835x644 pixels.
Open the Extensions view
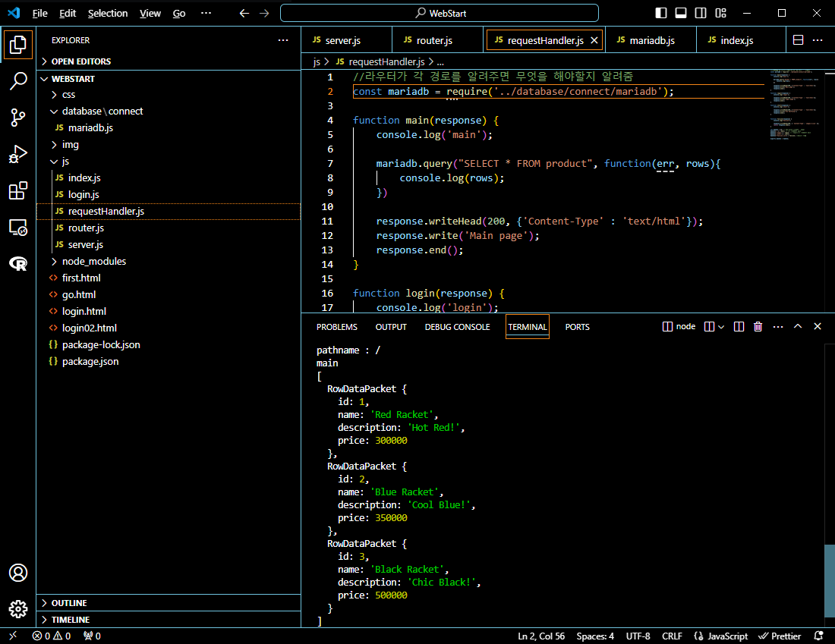click(x=18, y=190)
